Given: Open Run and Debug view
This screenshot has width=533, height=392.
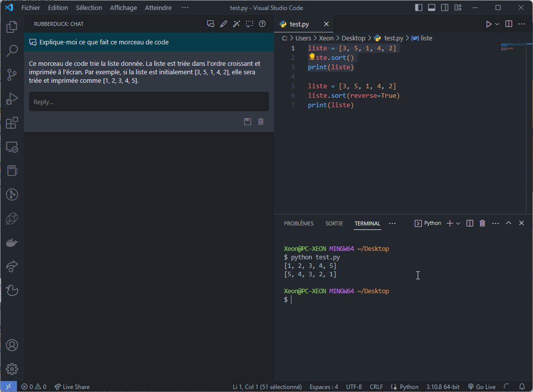Looking at the screenshot, I should (x=12, y=99).
